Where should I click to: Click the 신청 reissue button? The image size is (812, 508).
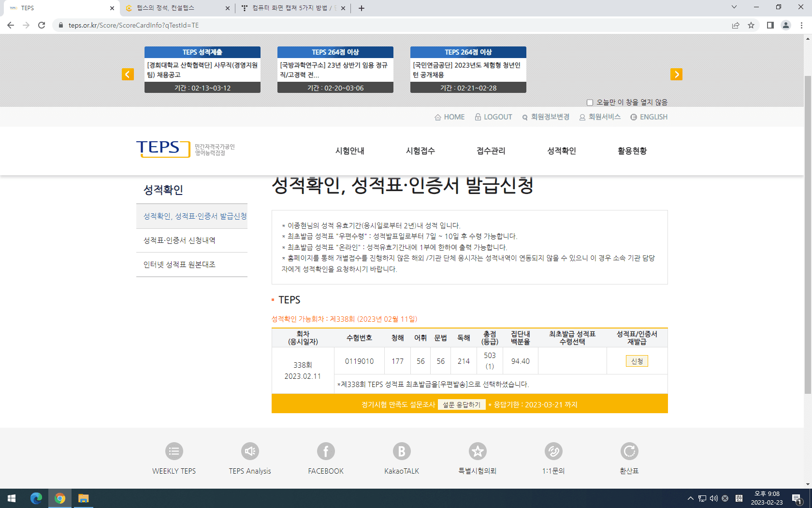coord(637,361)
